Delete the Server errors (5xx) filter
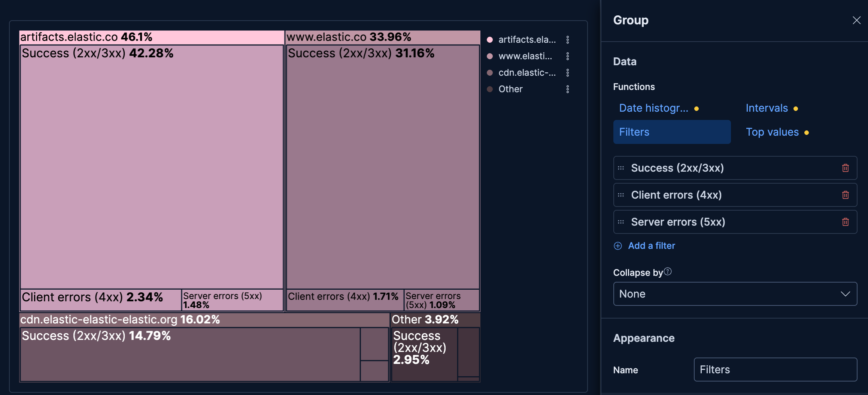 pyautogui.click(x=846, y=222)
